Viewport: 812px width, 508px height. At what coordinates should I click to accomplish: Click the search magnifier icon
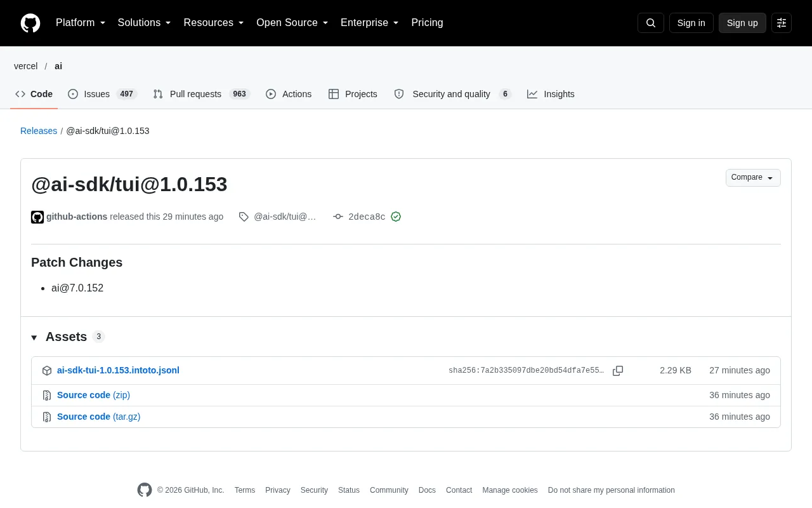coord(651,23)
